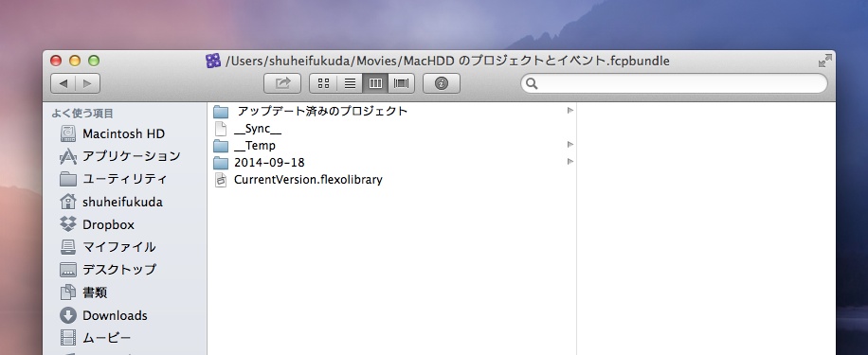Click the アプリケーション apps icon
868x355 pixels.
point(68,156)
